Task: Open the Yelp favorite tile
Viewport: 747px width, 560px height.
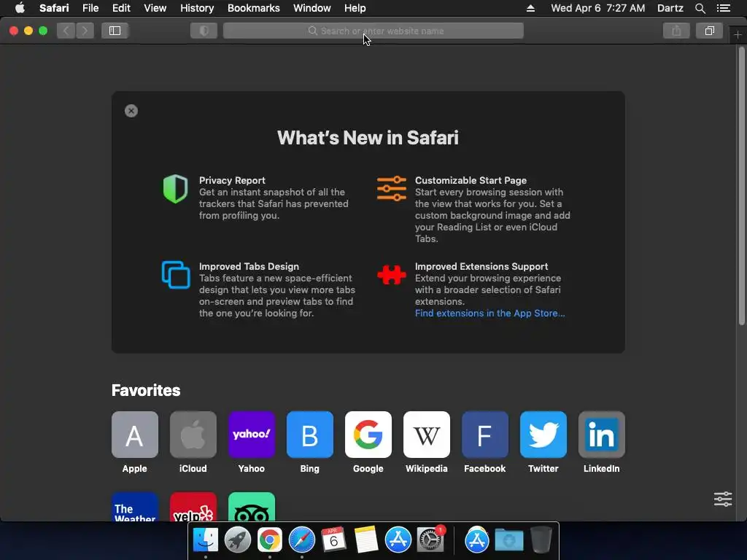Action: click(x=193, y=507)
